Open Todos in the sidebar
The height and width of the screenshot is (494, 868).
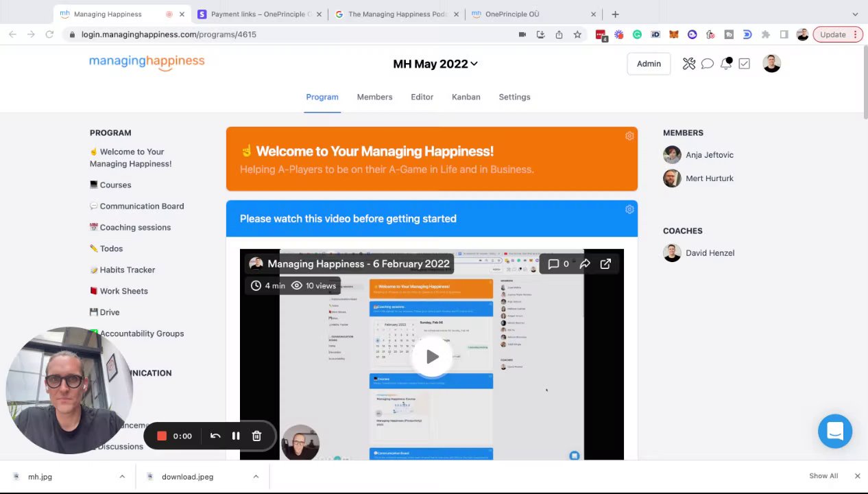(106, 248)
